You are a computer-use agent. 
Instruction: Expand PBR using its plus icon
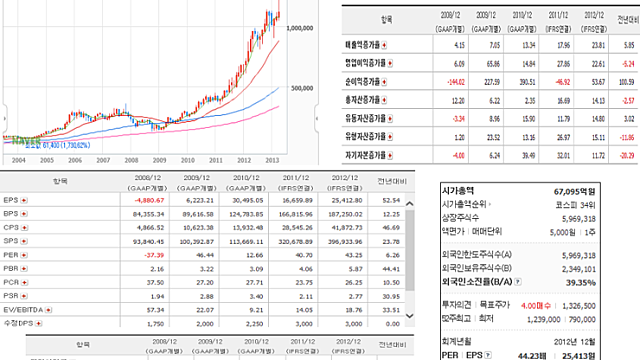pyautogui.click(x=24, y=269)
